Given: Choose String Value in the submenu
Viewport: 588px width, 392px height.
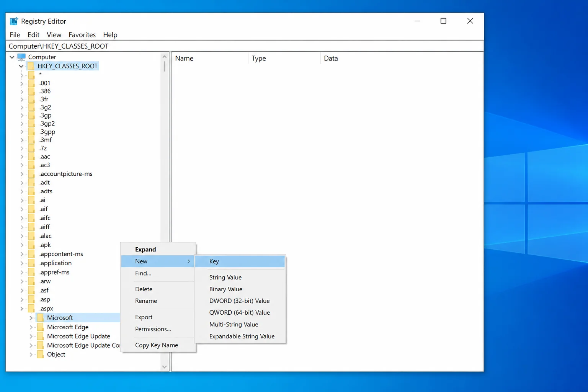Looking at the screenshot, I should 240,278.
